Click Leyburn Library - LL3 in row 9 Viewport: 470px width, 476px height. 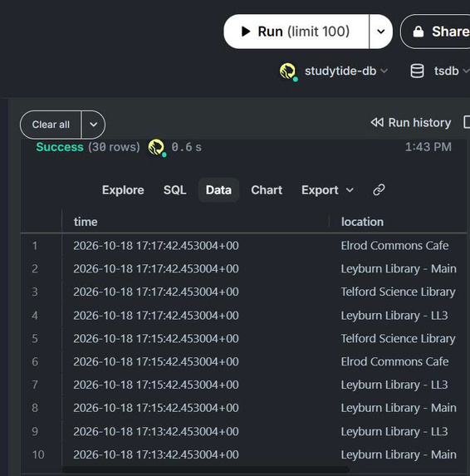click(394, 431)
